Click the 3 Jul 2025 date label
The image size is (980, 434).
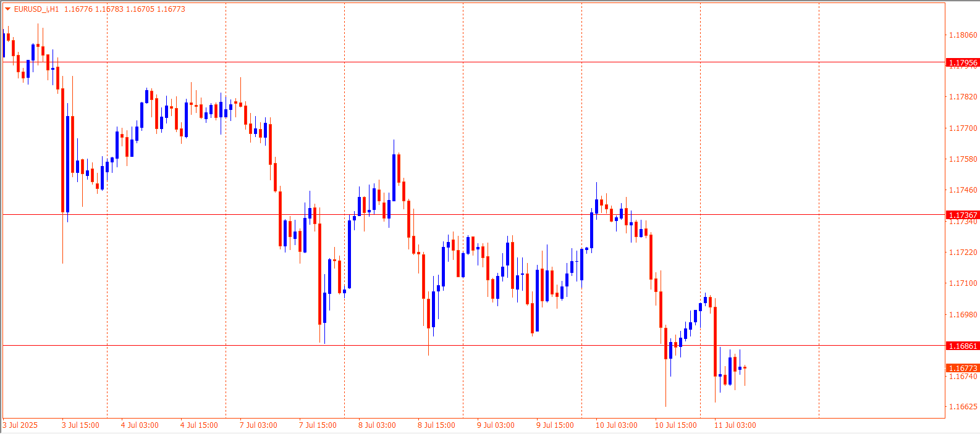pyautogui.click(x=20, y=425)
